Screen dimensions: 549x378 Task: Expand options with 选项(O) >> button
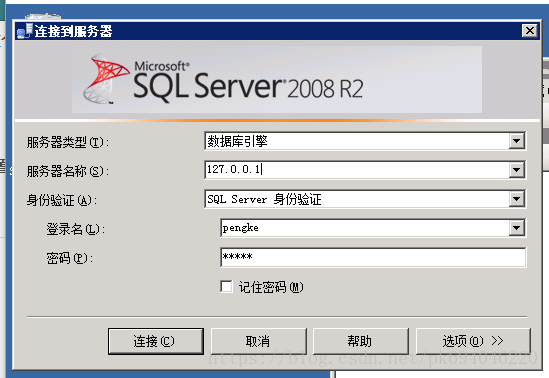click(x=473, y=341)
